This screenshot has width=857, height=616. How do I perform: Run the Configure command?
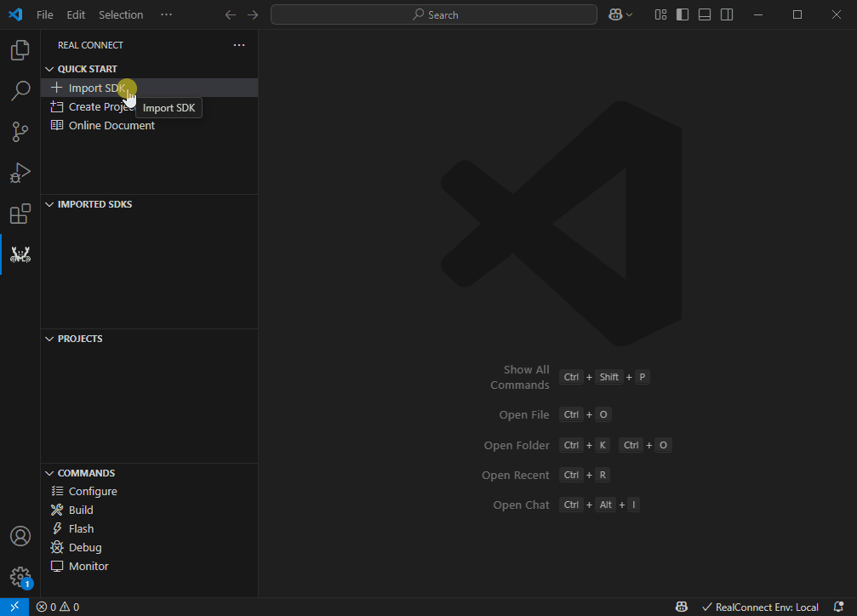click(149, 492)
